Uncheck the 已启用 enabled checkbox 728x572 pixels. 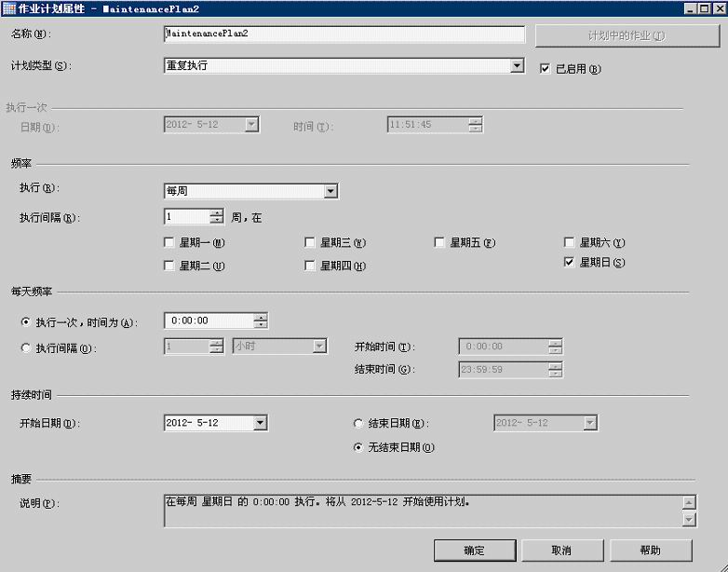tap(546, 68)
